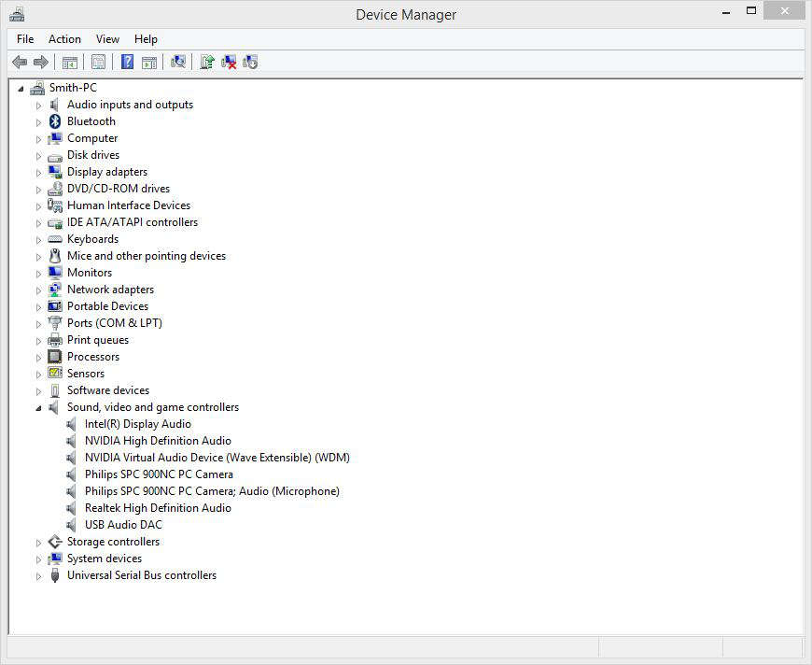Open Properties toolbar icon
The image size is (812, 665).
pos(98,63)
